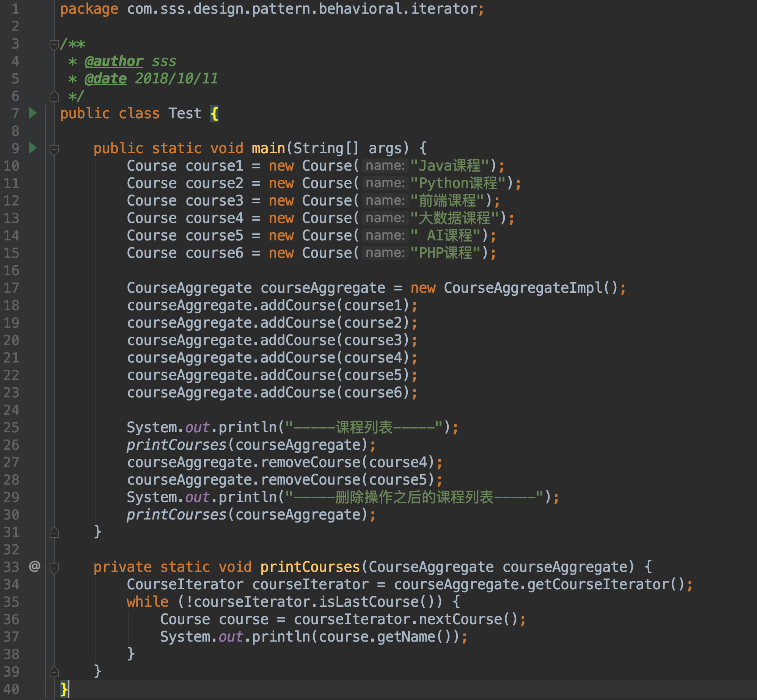Click line number 17 in gutter
757x700 pixels.
11,288
